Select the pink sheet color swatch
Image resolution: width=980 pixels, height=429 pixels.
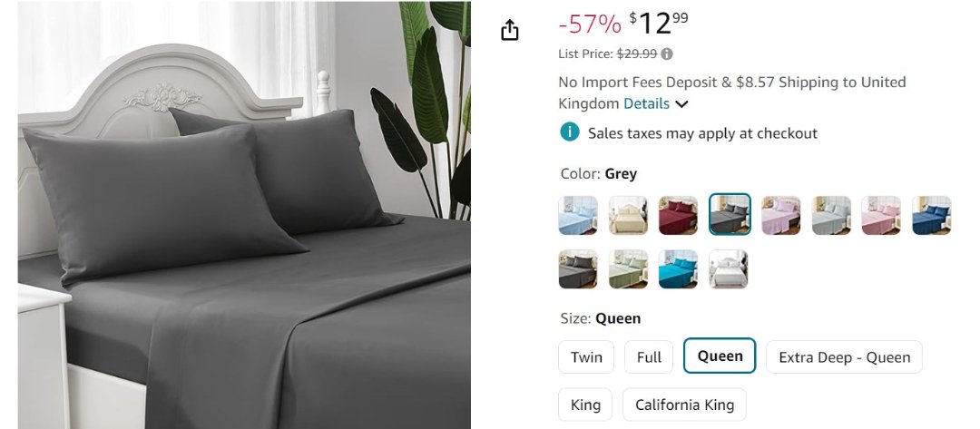(x=881, y=216)
